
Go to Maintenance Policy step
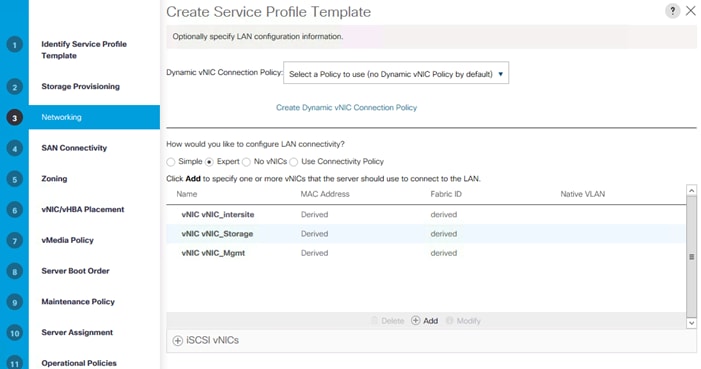(x=78, y=301)
